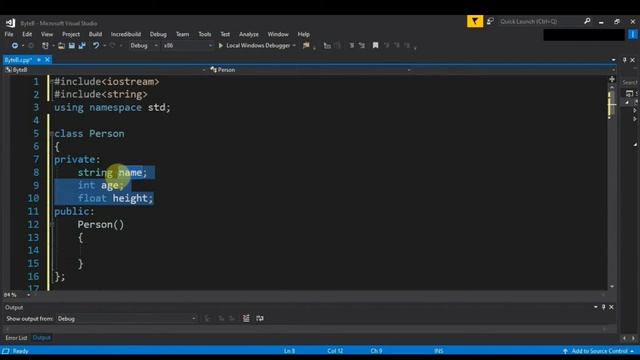
Task: Click the Uncomment Selected Lines icon
Action: [362, 46]
